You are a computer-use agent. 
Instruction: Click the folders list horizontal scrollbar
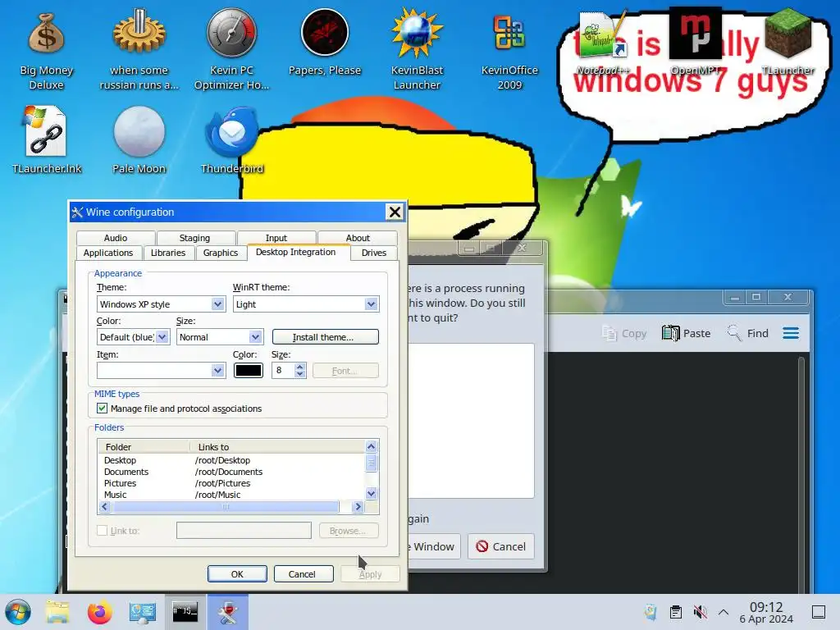pos(226,506)
